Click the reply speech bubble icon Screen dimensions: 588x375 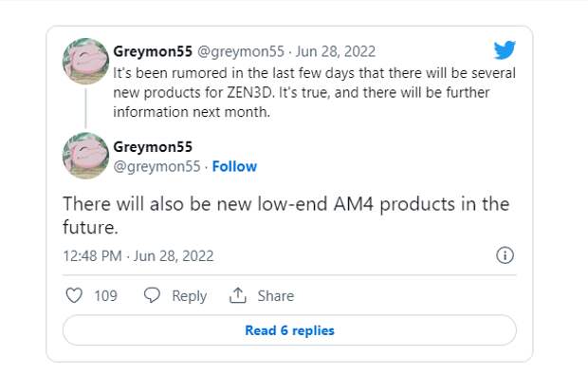[152, 295]
